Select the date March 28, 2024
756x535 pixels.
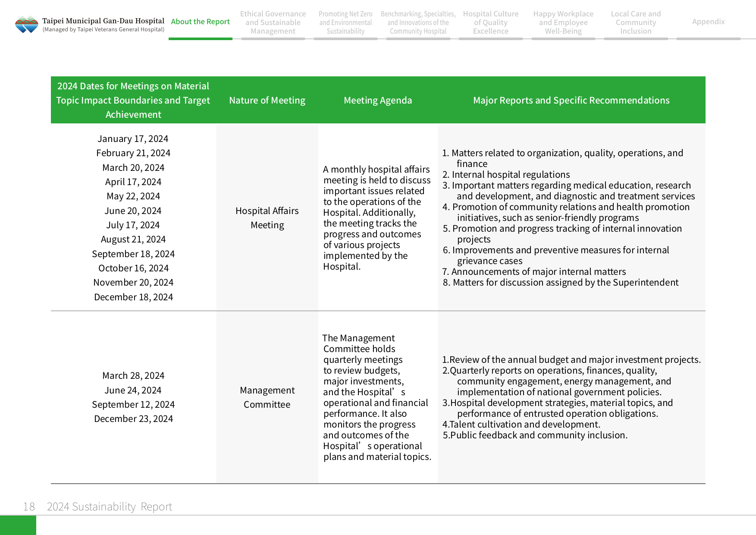pyautogui.click(x=133, y=375)
